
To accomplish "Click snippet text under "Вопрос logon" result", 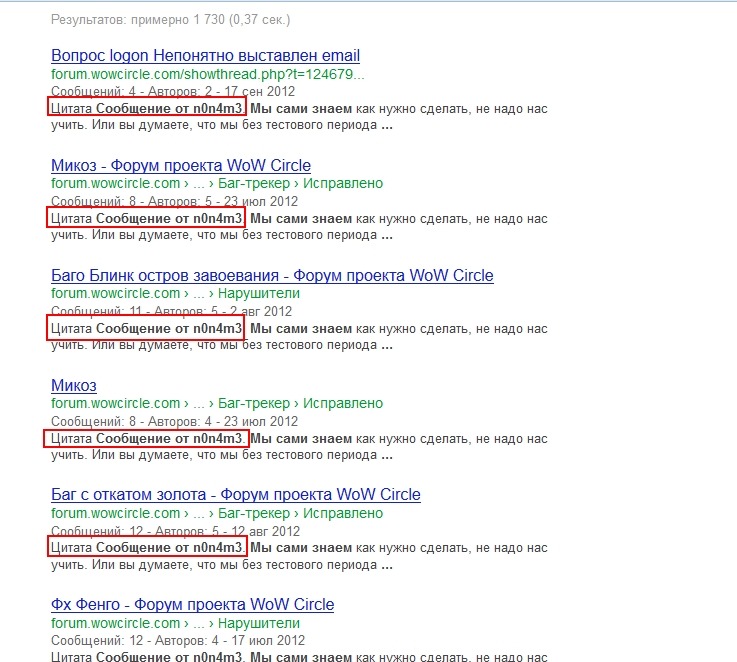I will pyautogui.click(x=299, y=117).
